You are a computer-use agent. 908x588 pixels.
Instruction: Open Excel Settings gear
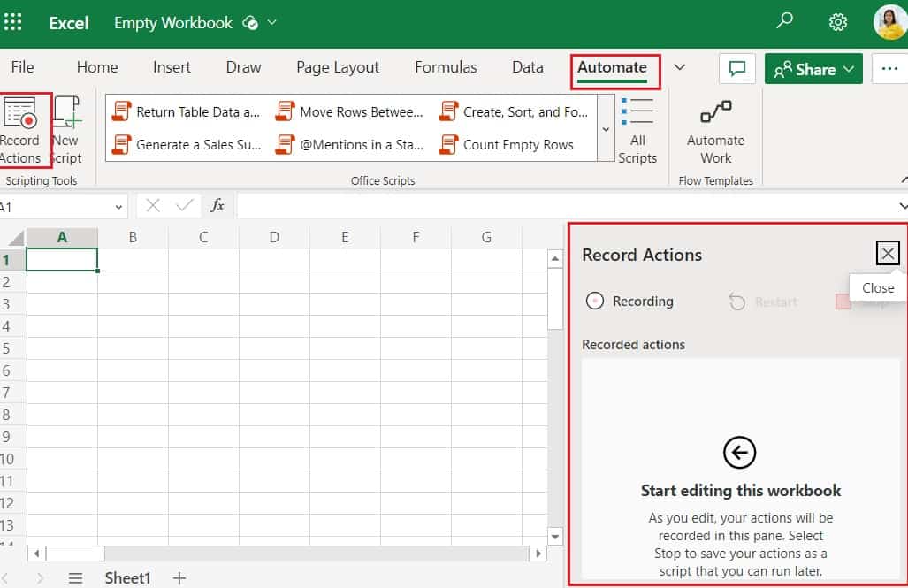point(837,21)
